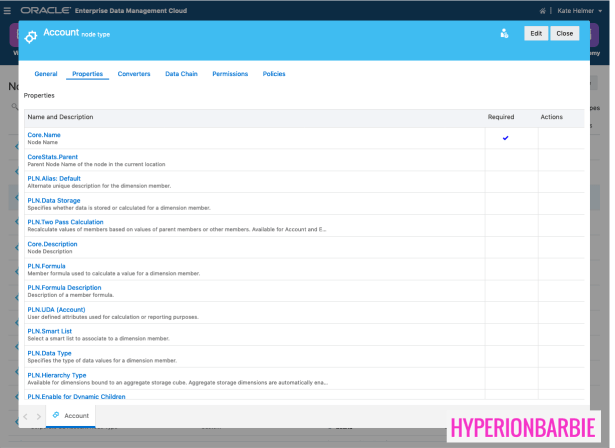Switch to the General tab
Viewport: 615px width, 448px height.
pos(46,74)
